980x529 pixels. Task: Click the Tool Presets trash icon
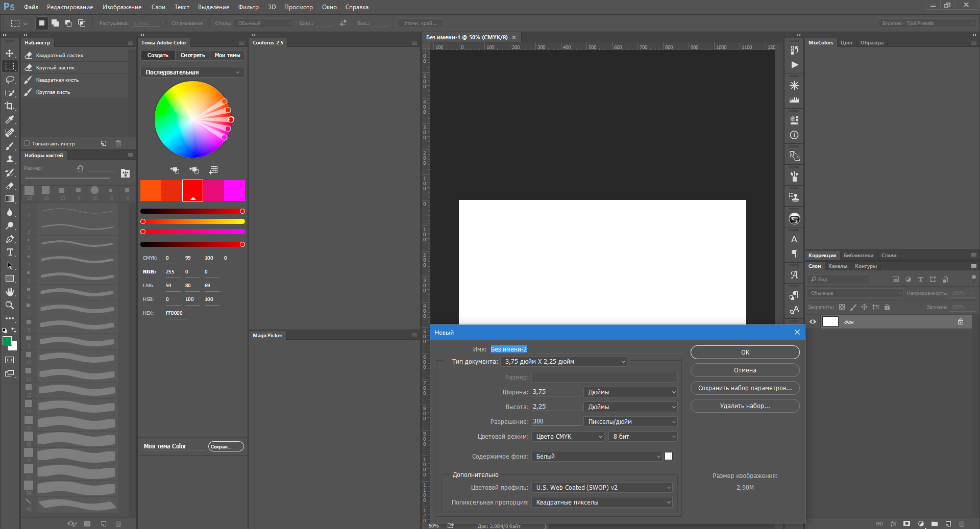118,144
